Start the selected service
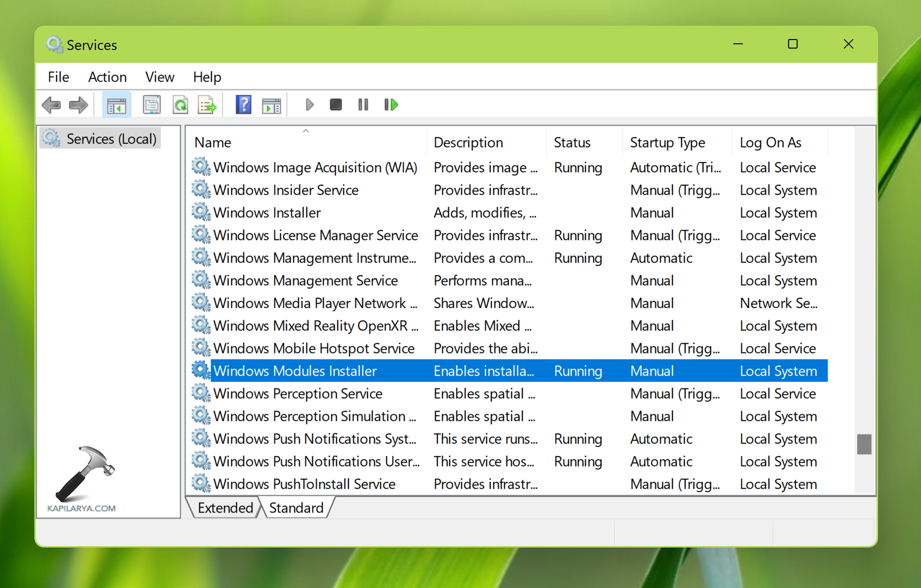Image resolution: width=921 pixels, height=588 pixels. [309, 104]
